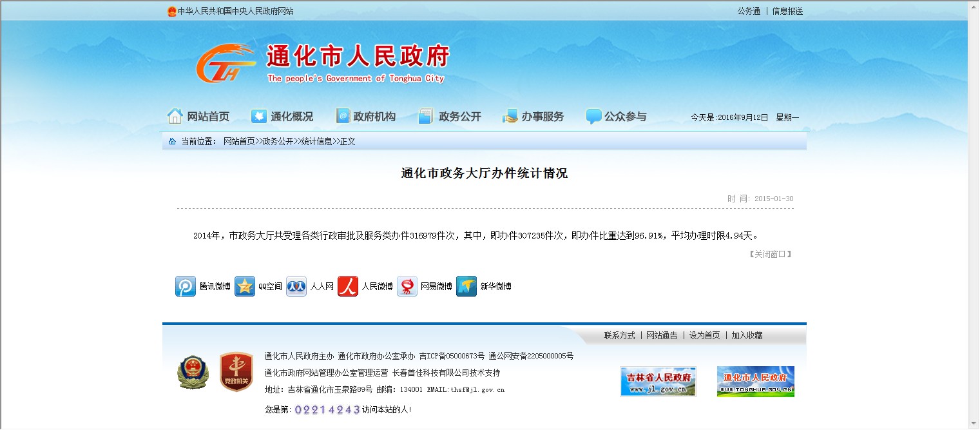Click the police badge icon in footer

[193, 372]
